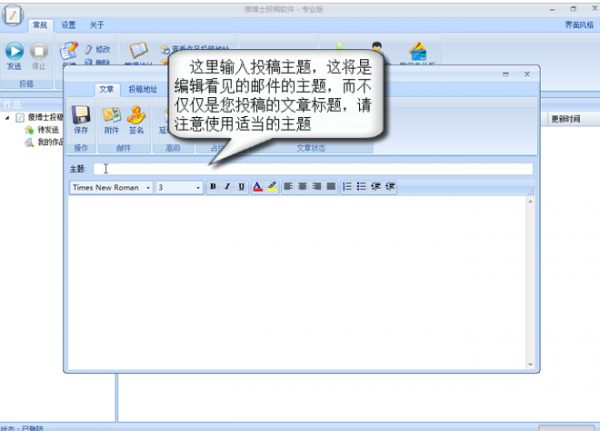Click the 修改 edit pencil button
The image size is (600, 431).
(98, 49)
